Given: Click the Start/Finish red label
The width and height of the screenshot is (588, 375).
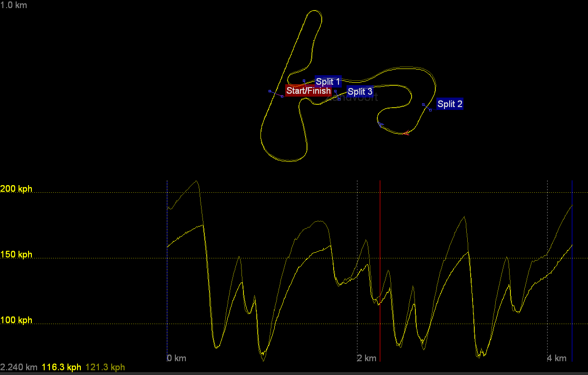Looking at the screenshot, I should click(x=308, y=90).
